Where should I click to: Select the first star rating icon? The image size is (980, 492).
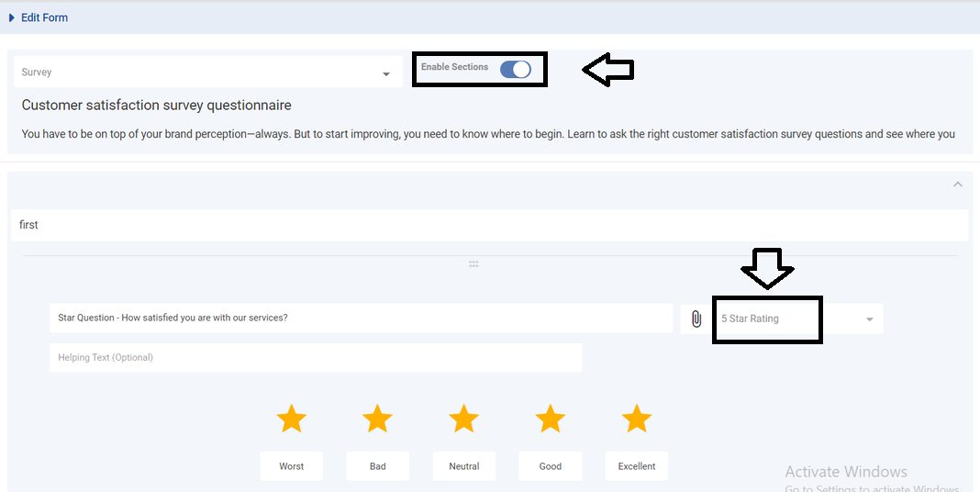[292, 419]
